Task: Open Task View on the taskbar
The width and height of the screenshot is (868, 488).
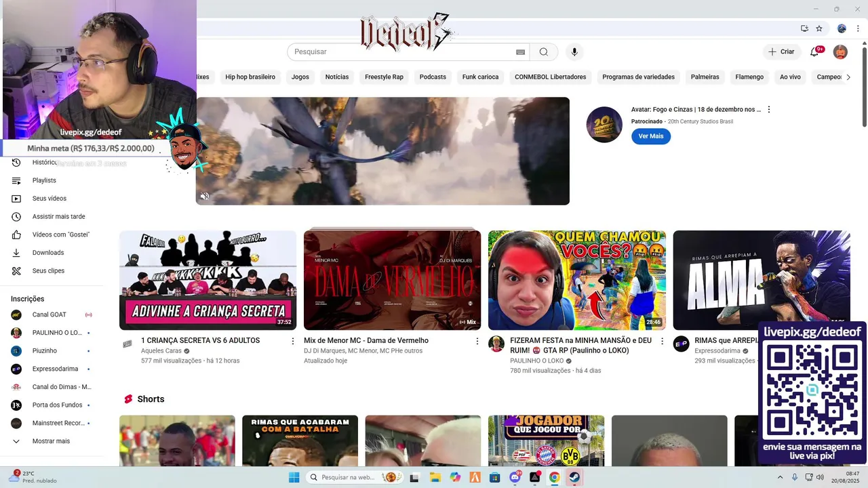Action: [x=415, y=477]
